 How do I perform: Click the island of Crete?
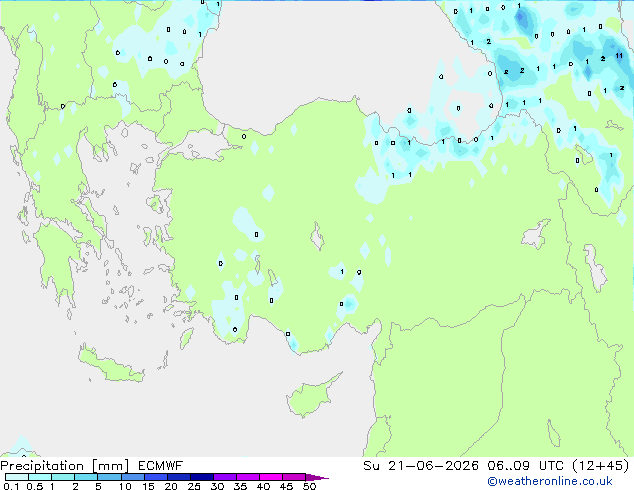[111, 364]
